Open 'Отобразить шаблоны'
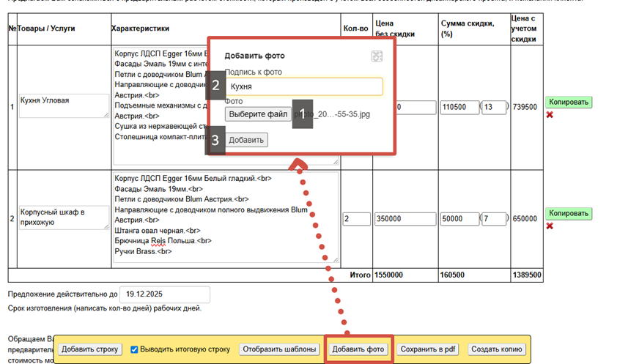 point(280,349)
